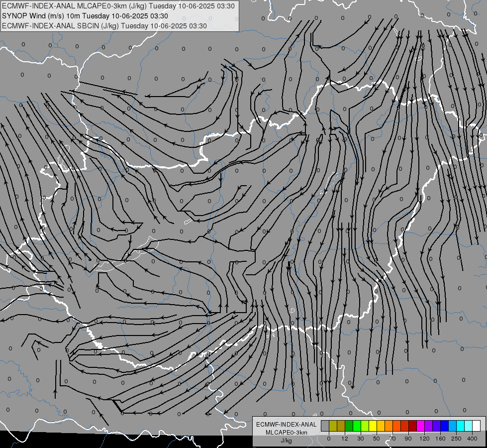
Task: Click the ECMWF-INDEX-ANAL label in the legend
Action: (287, 425)
